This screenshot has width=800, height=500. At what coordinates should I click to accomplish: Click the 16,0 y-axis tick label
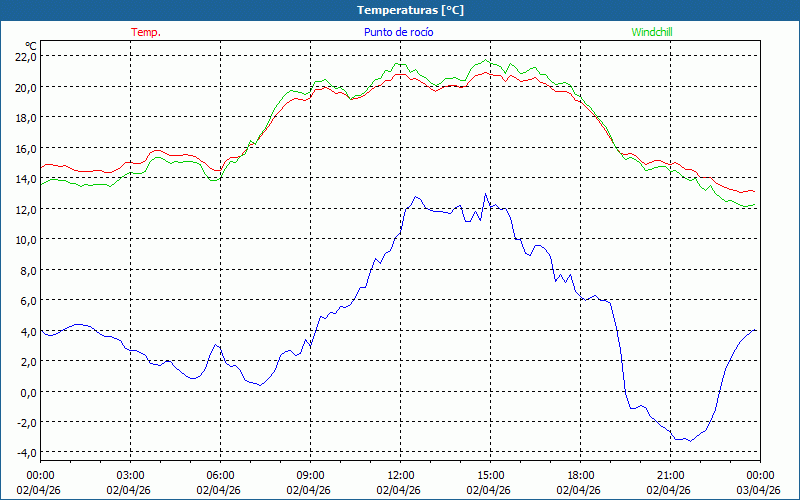[x=25, y=148]
